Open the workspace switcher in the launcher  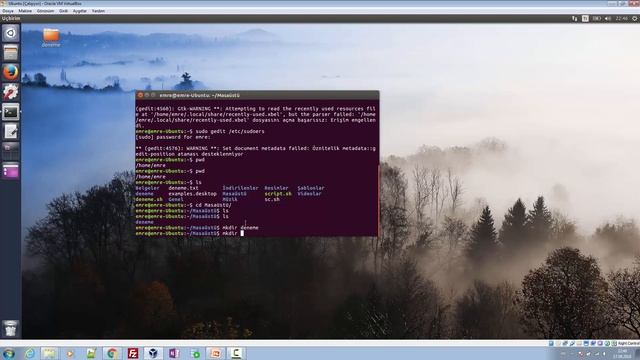click(x=11, y=151)
